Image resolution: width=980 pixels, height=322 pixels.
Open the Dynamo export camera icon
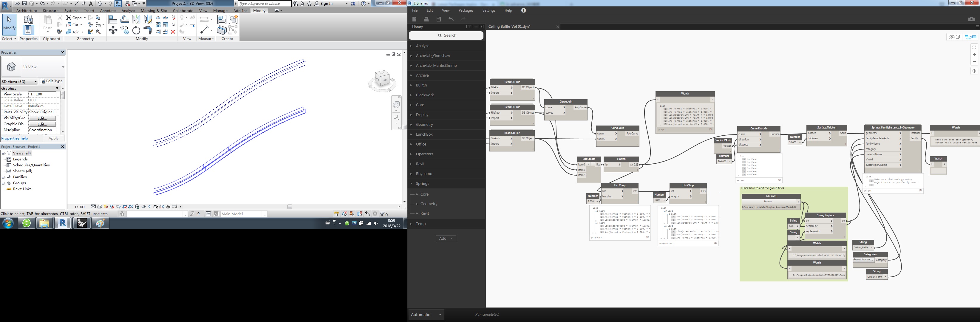click(x=971, y=19)
